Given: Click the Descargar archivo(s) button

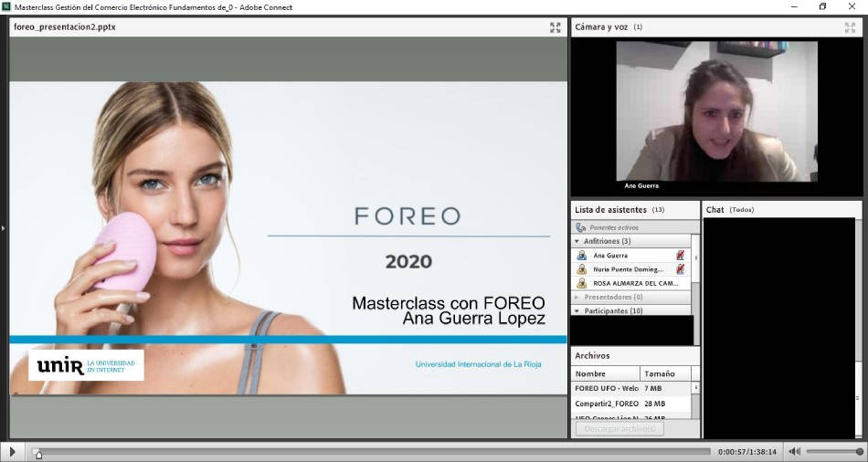Looking at the screenshot, I should click(x=619, y=429).
